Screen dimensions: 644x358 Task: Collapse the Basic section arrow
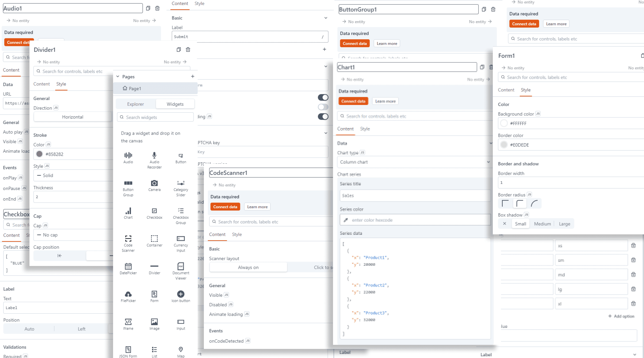click(326, 18)
